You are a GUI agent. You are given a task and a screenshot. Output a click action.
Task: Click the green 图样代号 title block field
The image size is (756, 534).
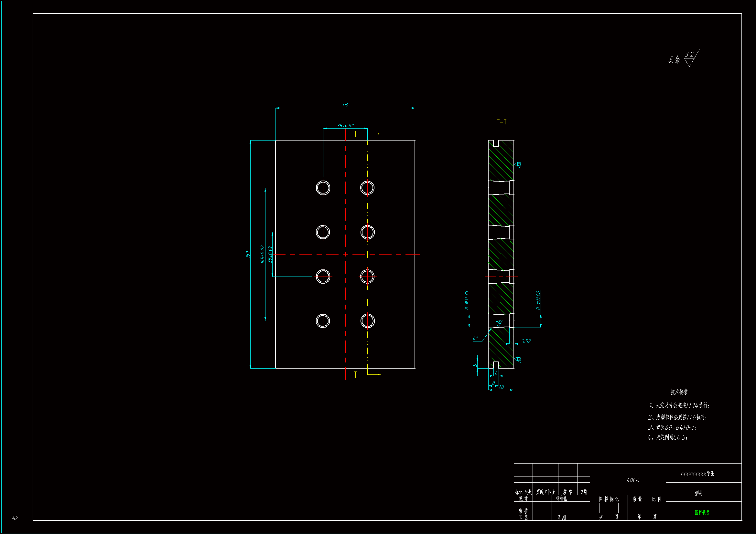click(702, 512)
